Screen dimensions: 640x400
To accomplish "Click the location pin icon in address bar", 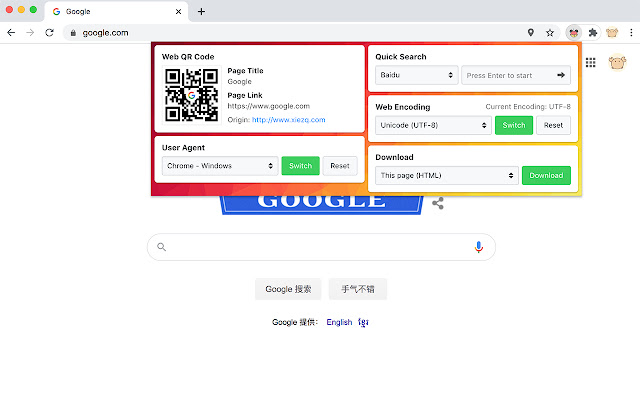I will click(x=531, y=33).
